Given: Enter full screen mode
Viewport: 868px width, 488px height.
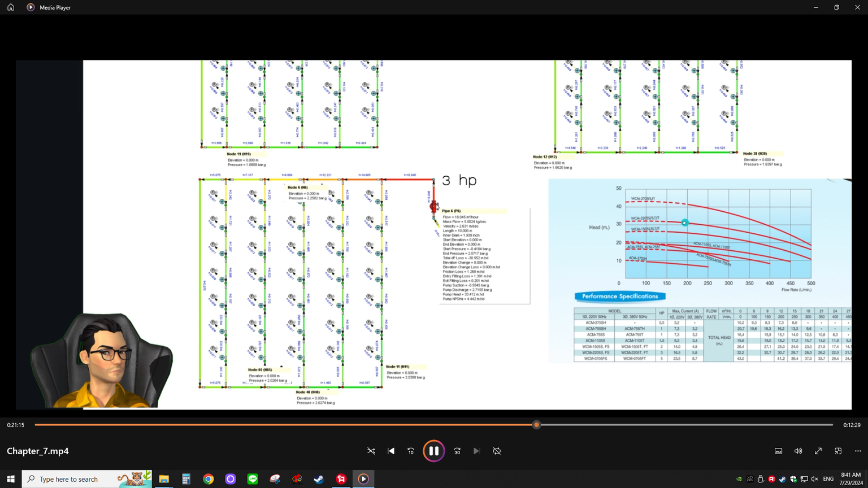Looking at the screenshot, I should coord(818,451).
